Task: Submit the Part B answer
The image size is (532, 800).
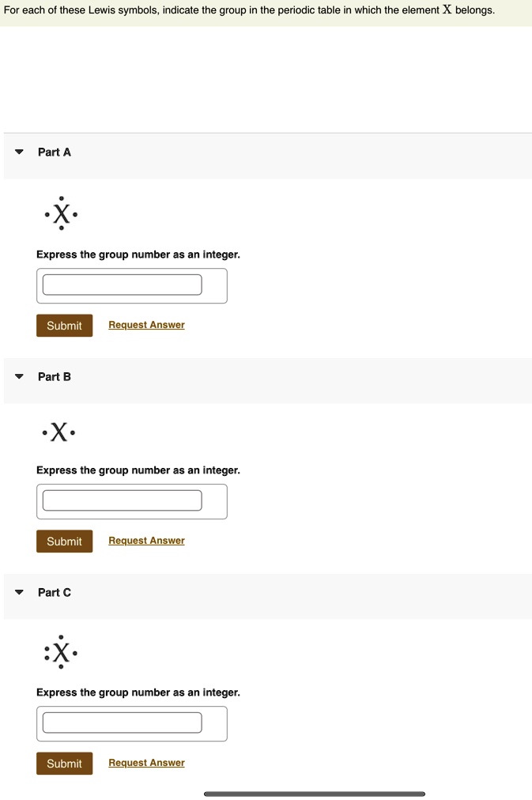Action: (64, 541)
